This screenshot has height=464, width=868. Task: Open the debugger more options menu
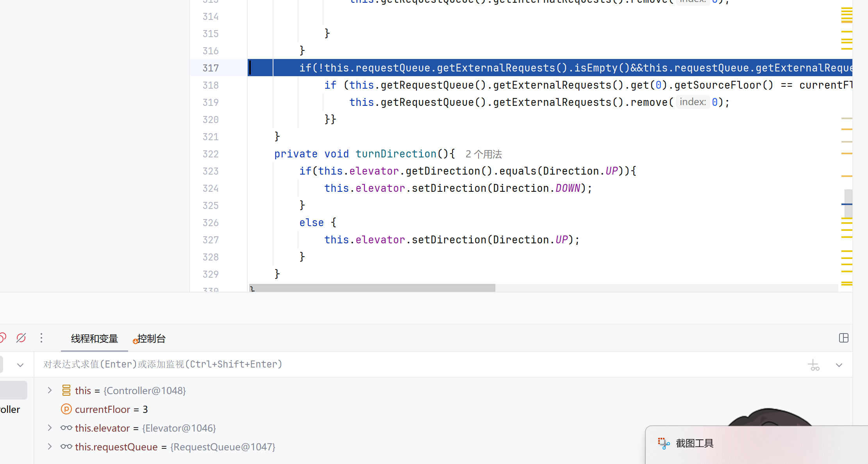coord(41,338)
